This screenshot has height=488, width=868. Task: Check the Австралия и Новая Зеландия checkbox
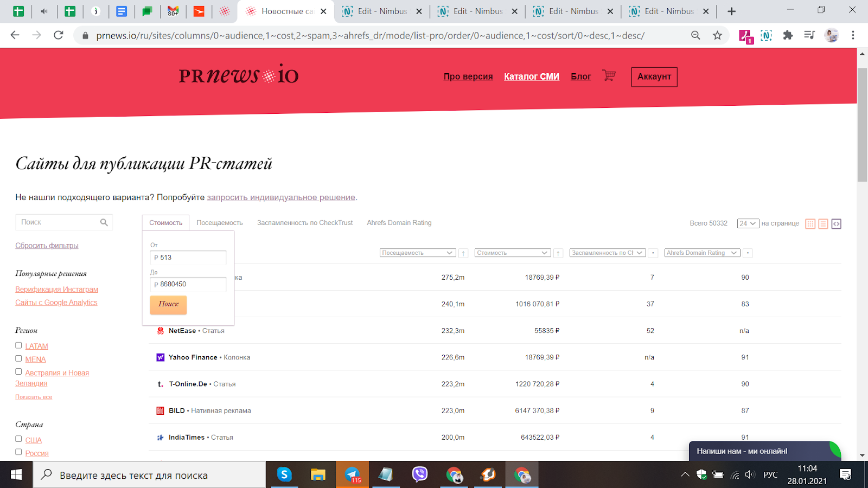18,371
